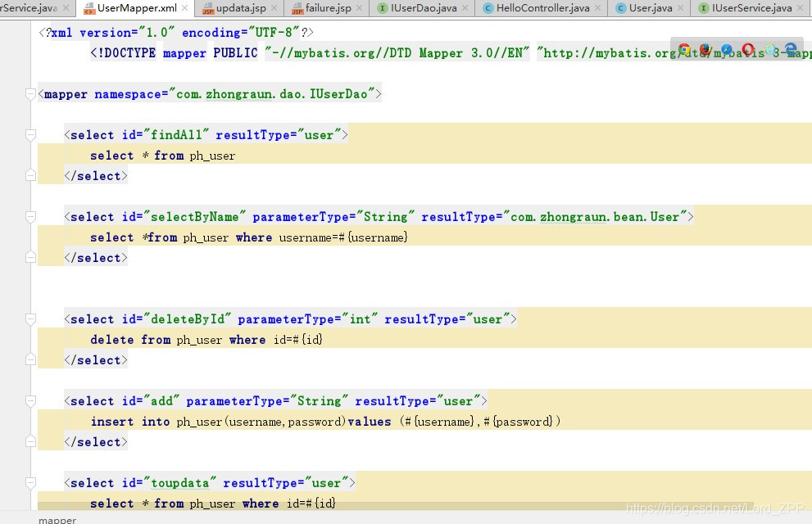
Task: Open in Firefox browser icon
Action: [705, 50]
